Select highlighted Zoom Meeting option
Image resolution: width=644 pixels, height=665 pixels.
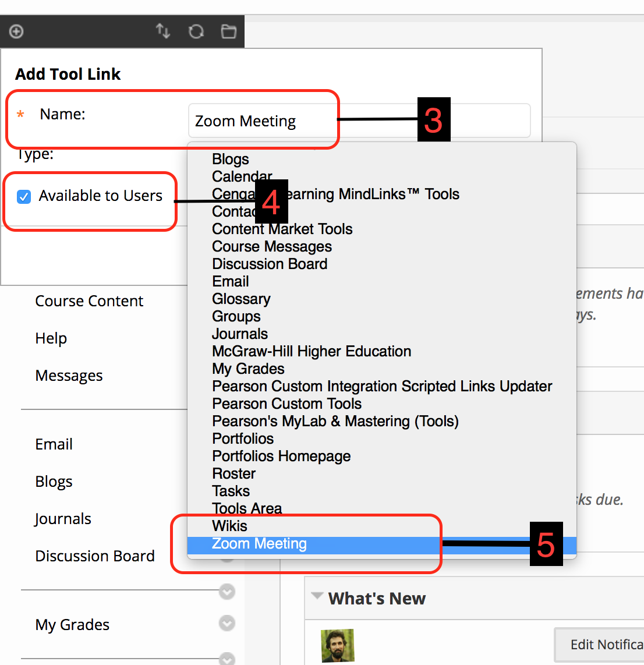pos(381,545)
